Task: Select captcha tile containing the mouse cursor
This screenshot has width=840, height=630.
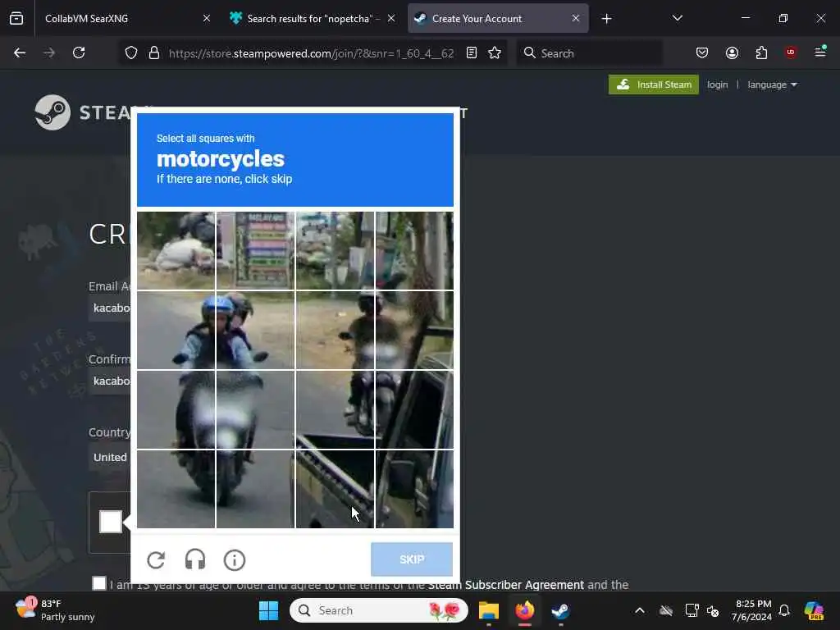Action: click(x=335, y=489)
